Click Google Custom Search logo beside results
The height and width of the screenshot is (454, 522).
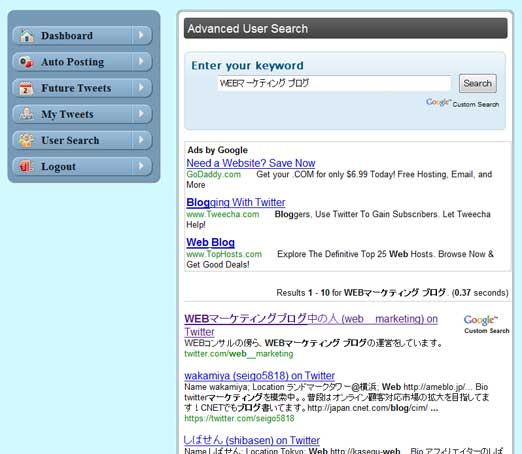(x=486, y=324)
